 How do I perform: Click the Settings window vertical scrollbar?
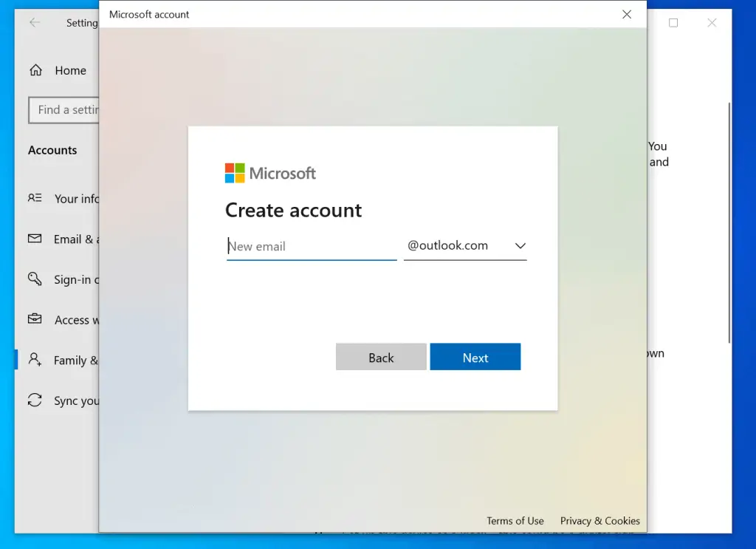click(x=729, y=222)
